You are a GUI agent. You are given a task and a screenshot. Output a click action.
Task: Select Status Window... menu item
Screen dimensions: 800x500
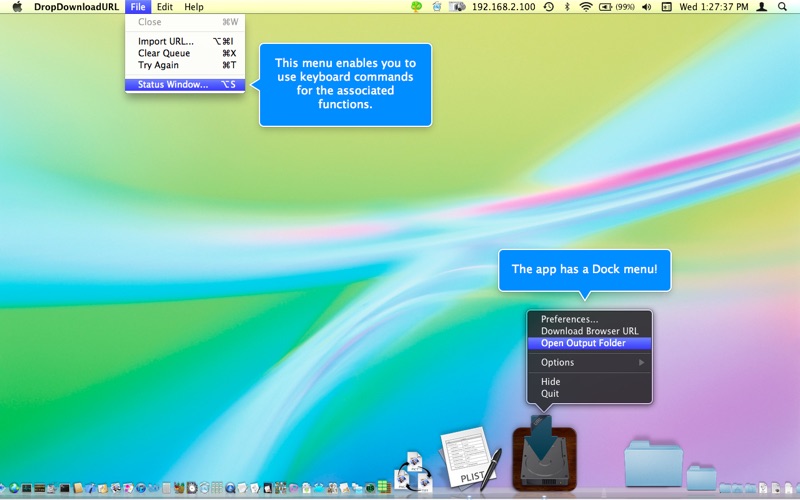[x=185, y=85]
